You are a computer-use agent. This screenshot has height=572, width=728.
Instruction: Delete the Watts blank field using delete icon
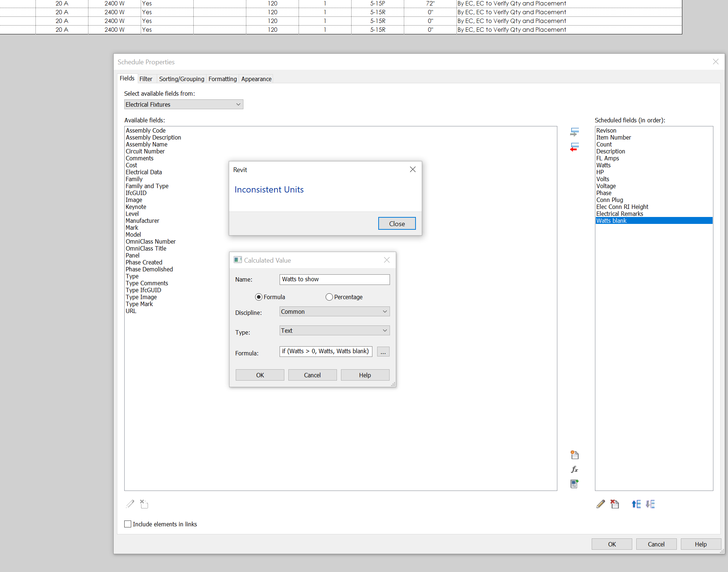[615, 504]
